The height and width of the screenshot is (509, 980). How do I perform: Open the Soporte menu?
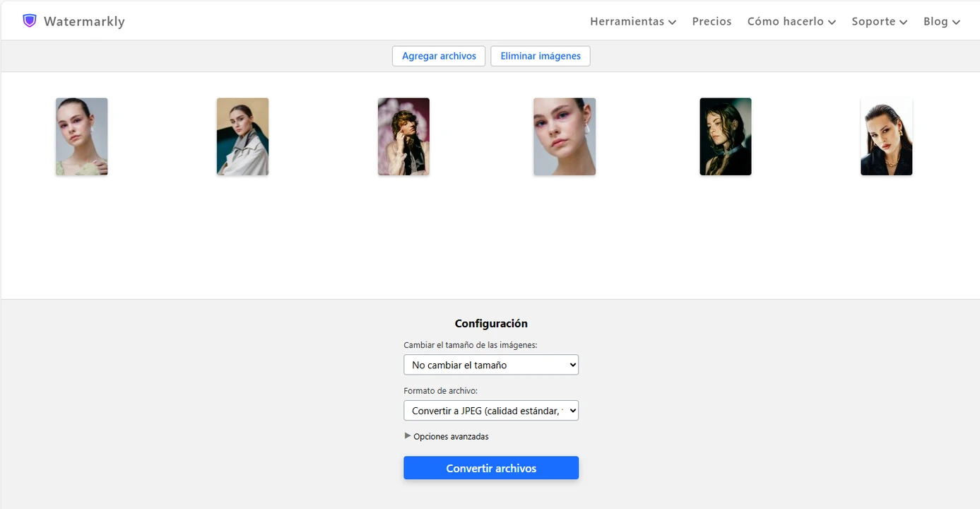(x=879, y=21)
